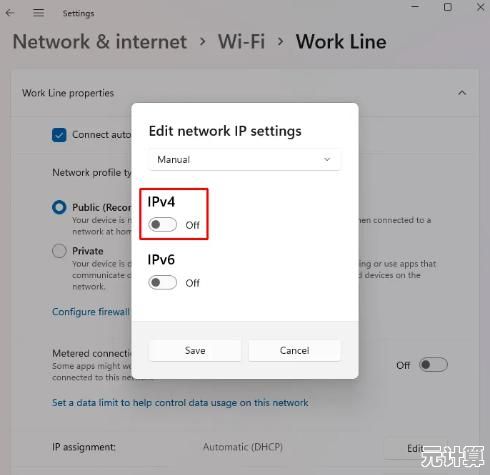Open the hamburger navigation menu
Screen dimensions: 490x475
[39, 13]
